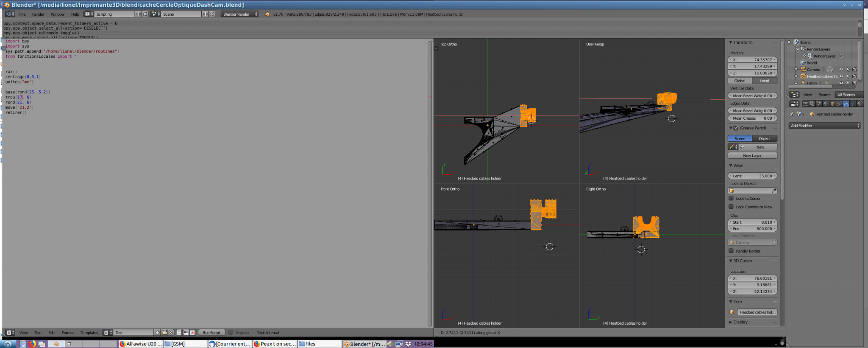
Task: Open the Render menu in top bar
Action: click(x=38, y=14)
